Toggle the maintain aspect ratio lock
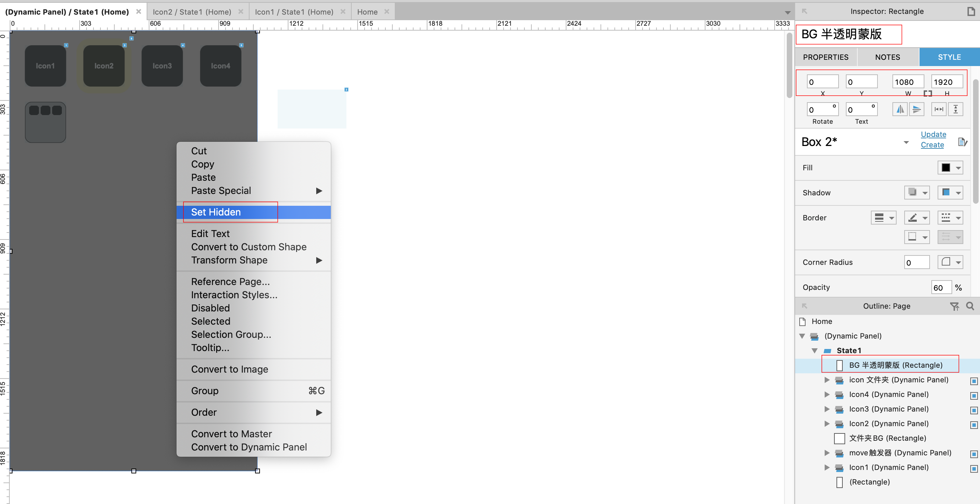The image size is (980, 504). point(928,94)
